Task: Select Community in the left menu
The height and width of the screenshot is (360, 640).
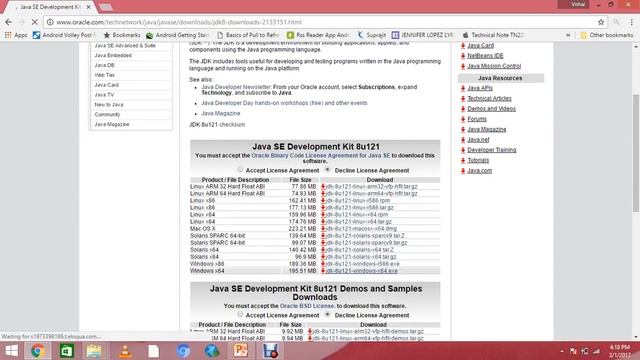Action: click(107, 114)
